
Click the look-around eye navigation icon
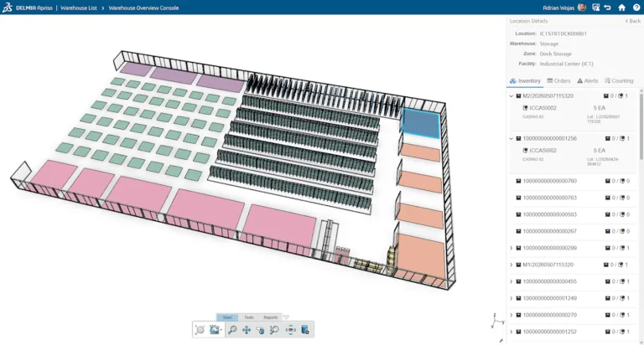290,329
